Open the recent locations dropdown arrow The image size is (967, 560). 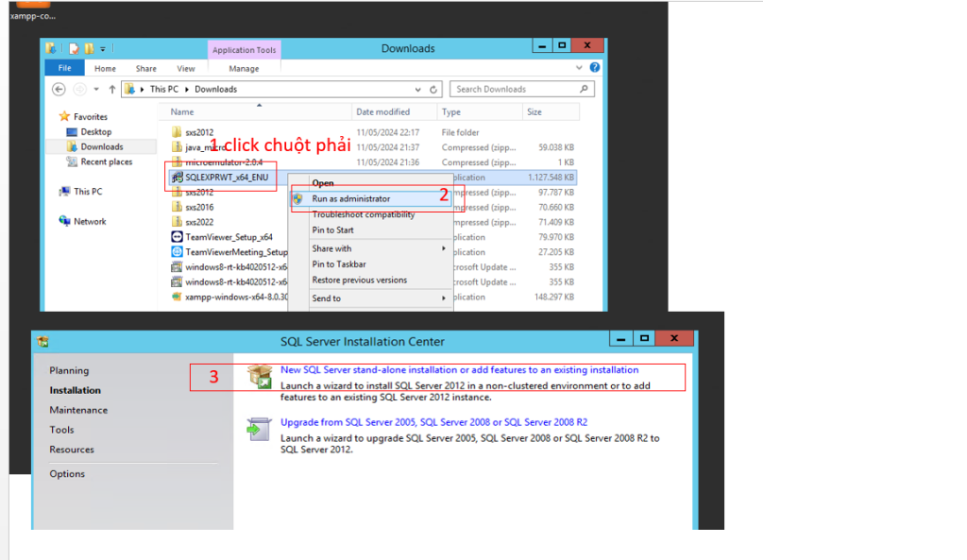tap(96, 90)
